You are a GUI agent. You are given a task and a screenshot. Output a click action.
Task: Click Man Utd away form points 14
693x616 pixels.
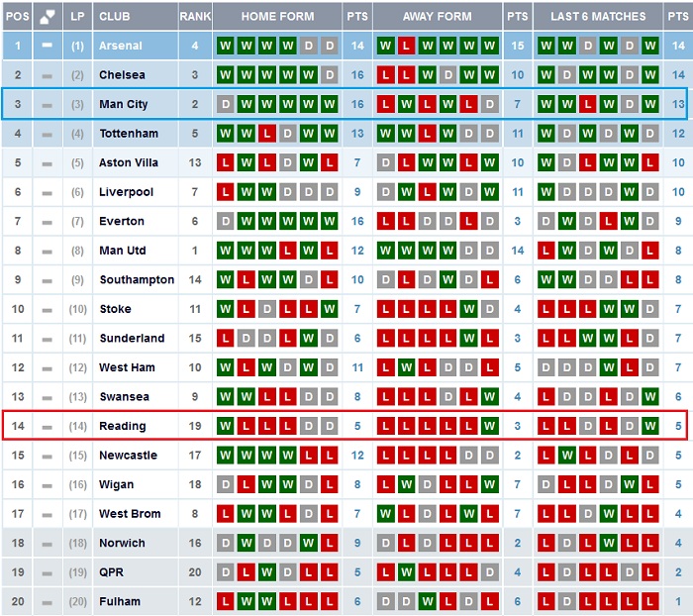point(518,251)
